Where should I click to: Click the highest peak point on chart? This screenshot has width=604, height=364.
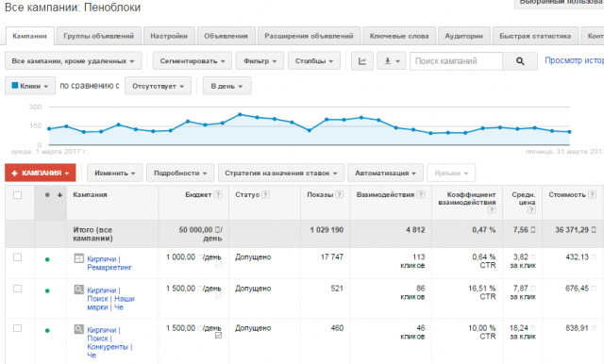pyautogui.click(x=240, y=114)
